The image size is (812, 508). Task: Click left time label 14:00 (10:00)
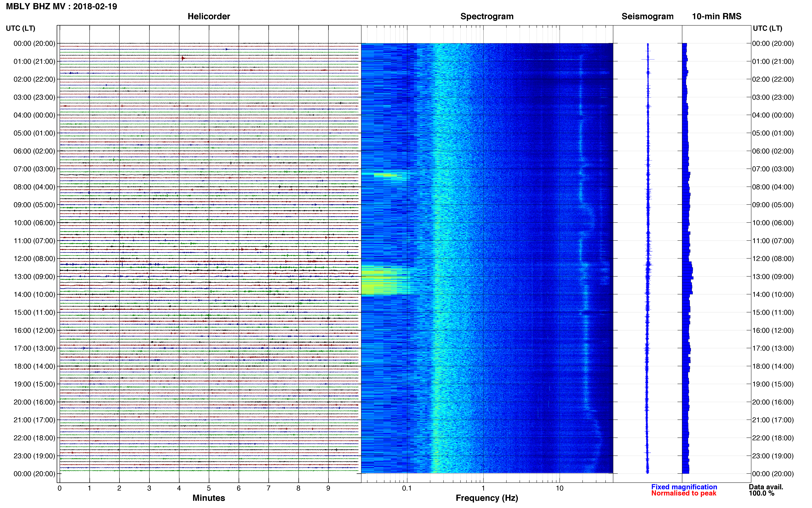coord(34,295)
